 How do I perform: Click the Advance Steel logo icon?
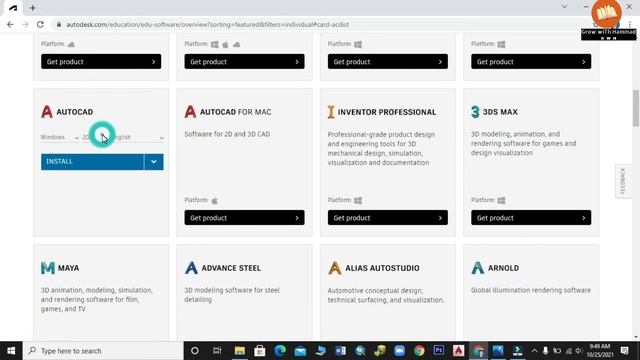[x=191, y=268]
